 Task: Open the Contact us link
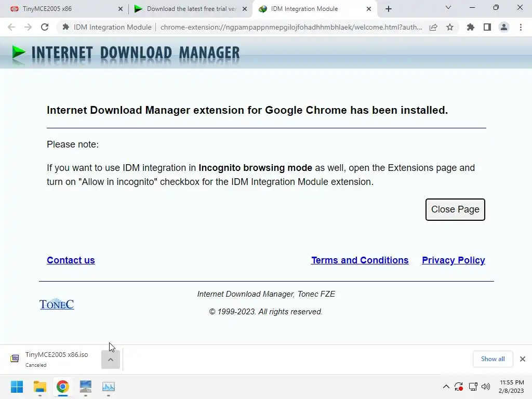coord(71,260)
